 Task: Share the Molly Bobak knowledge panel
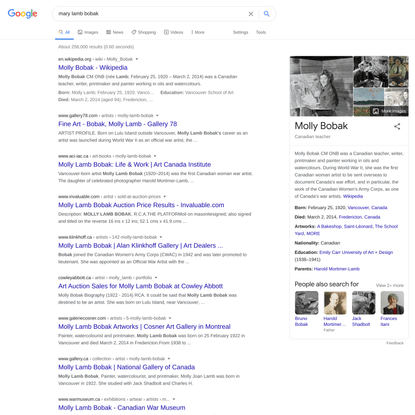(x=397, y=126)
